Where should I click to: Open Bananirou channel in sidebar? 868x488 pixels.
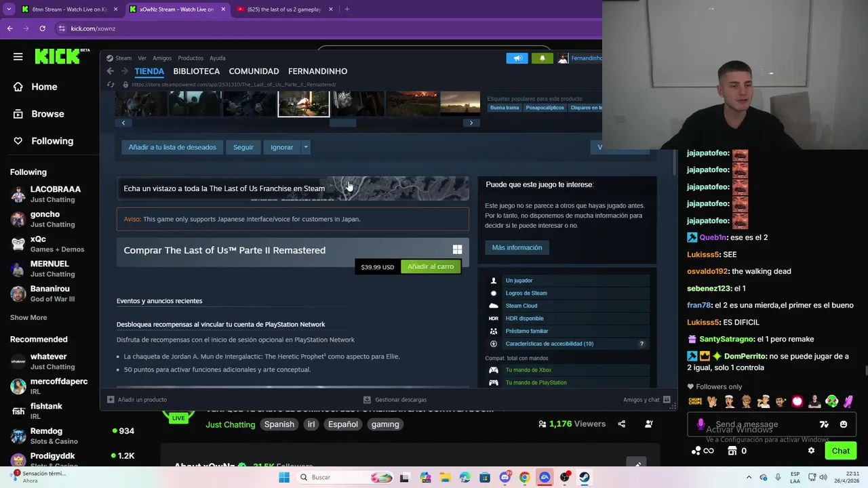coord(50,293)
